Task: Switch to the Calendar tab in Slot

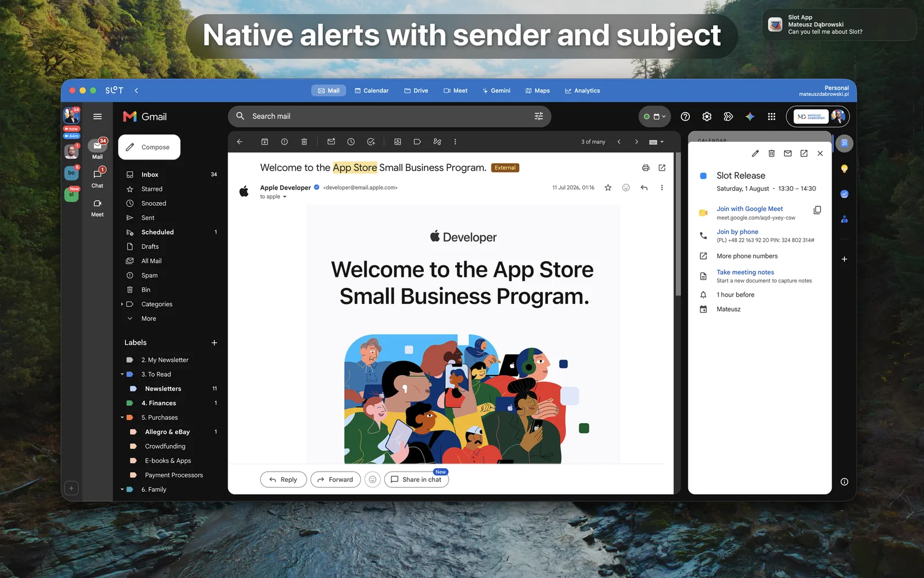Action: (371, 91)
